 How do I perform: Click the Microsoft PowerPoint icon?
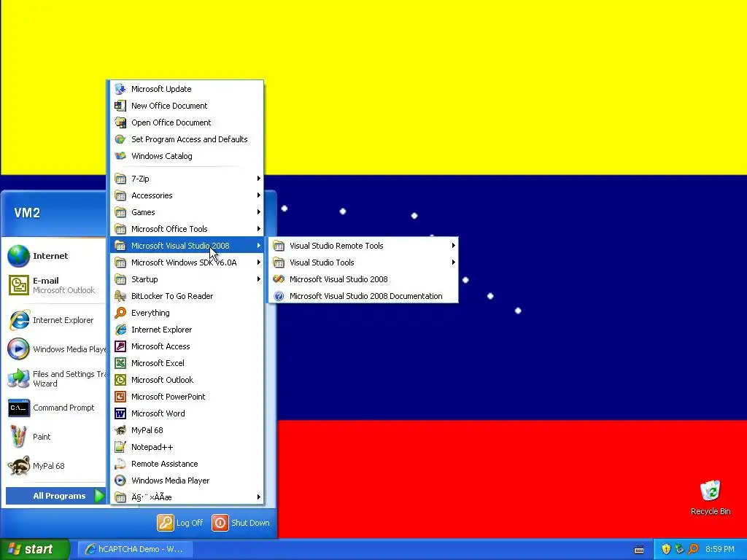click(x=120, y=397)
